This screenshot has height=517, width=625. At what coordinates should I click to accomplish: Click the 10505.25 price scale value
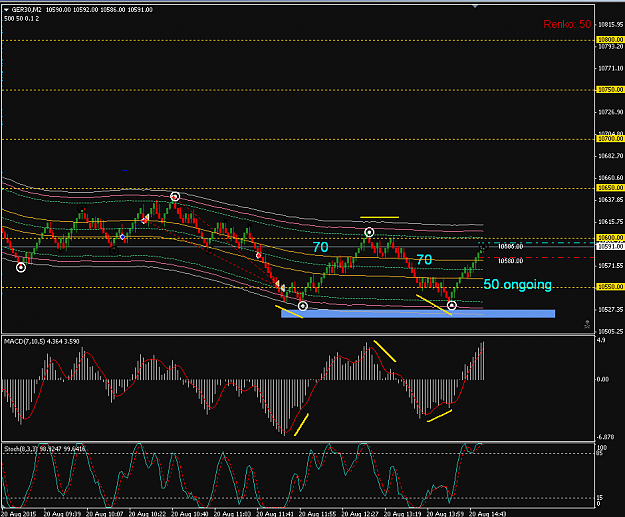coord(611,331)
